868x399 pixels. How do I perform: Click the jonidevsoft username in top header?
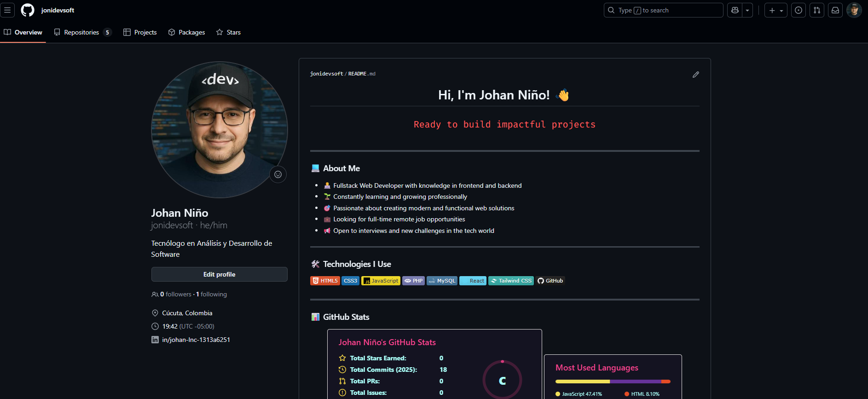click(x=58, y=10)
